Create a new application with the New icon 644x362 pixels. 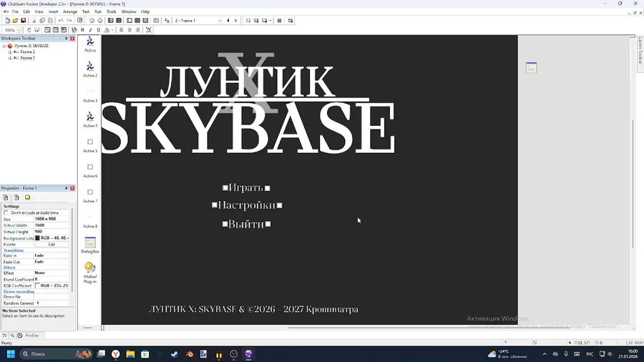click(x=7, y=21)
